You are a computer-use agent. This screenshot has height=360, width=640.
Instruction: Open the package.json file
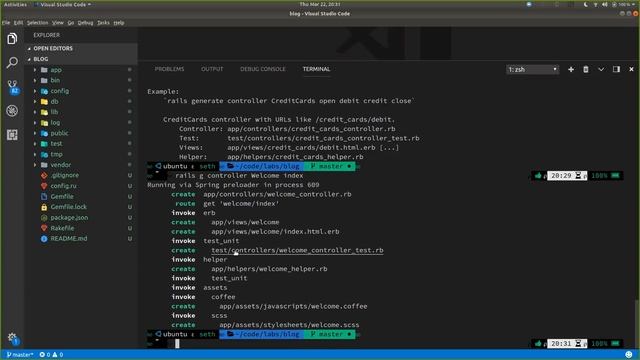tap(69, 218)
